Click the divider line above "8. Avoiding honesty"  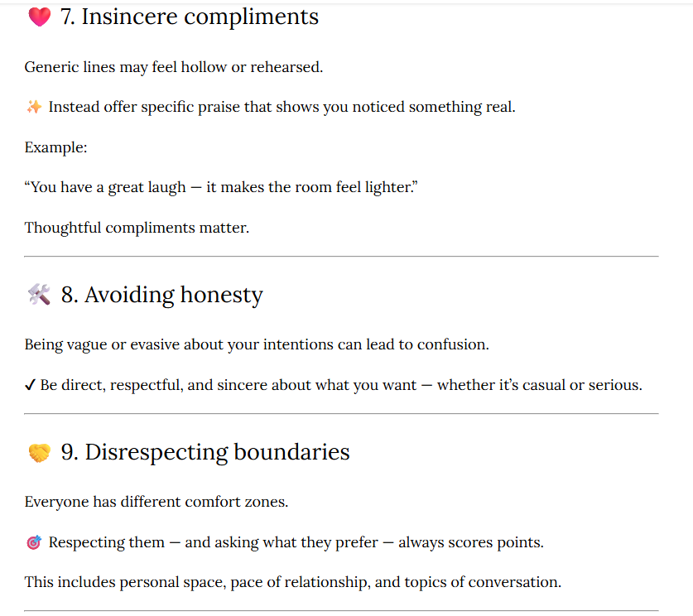click(x=341, y=257)
